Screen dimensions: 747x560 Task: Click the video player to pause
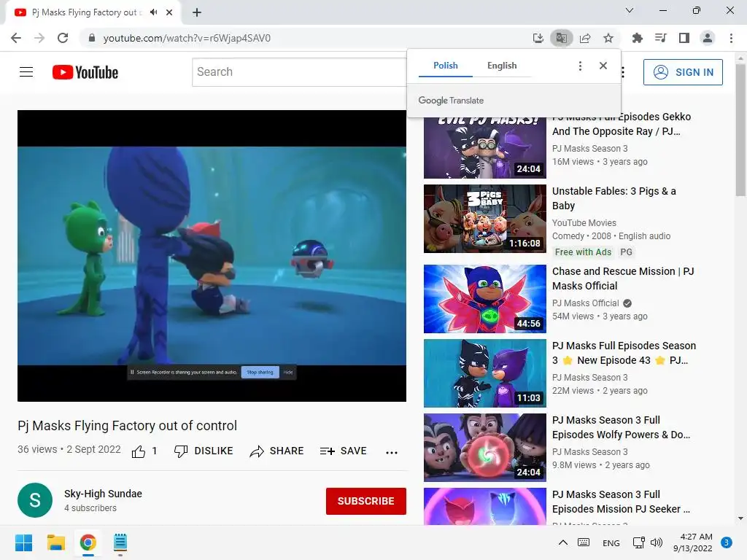(212, 256)
